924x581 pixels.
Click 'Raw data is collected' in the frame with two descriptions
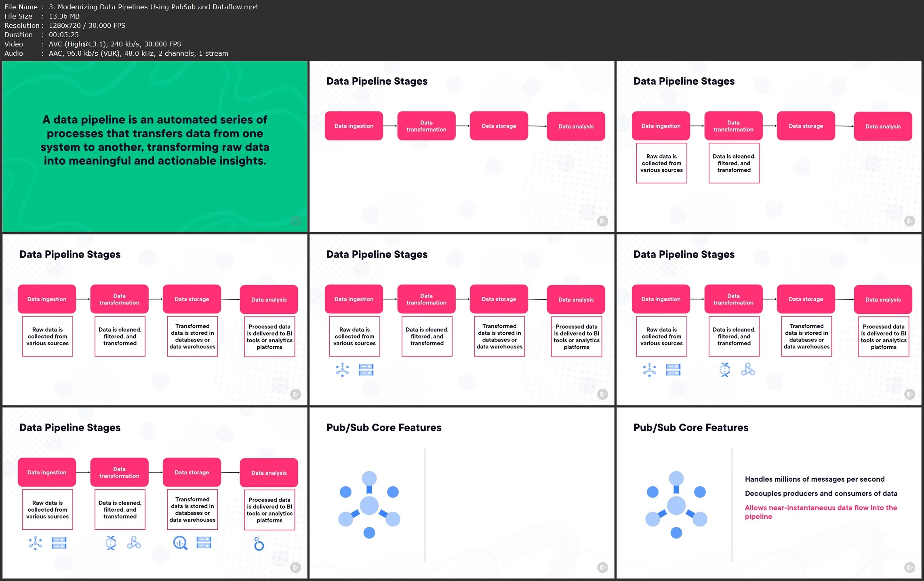661,163
